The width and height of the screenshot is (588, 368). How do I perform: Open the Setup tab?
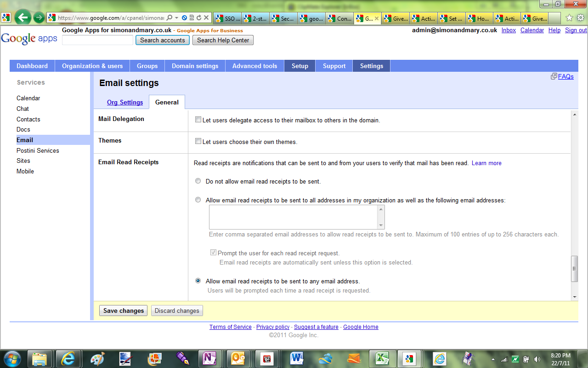(x=300, y=66)
